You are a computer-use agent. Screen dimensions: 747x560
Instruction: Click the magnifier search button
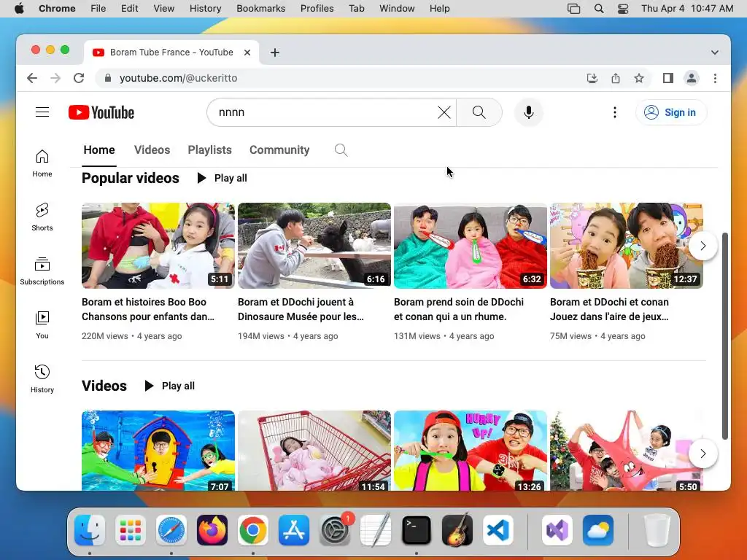[479, 112]
